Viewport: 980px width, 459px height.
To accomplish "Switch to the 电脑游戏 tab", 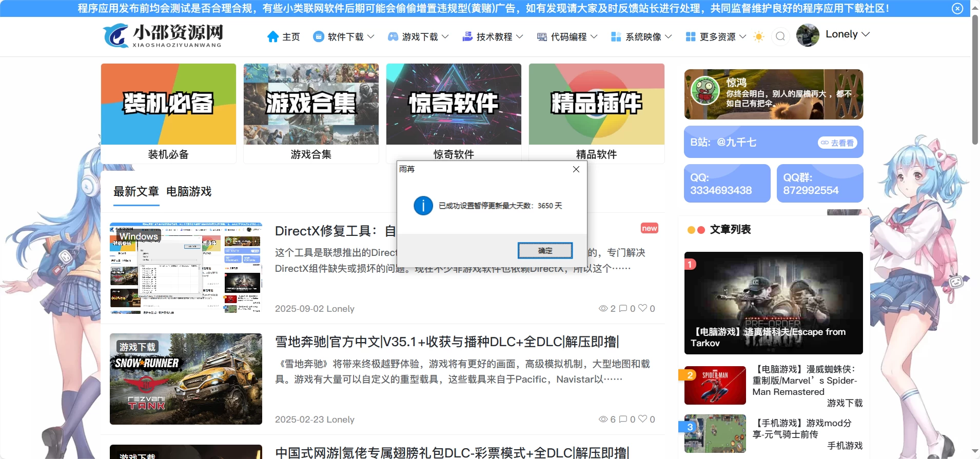I will point(189,192).
